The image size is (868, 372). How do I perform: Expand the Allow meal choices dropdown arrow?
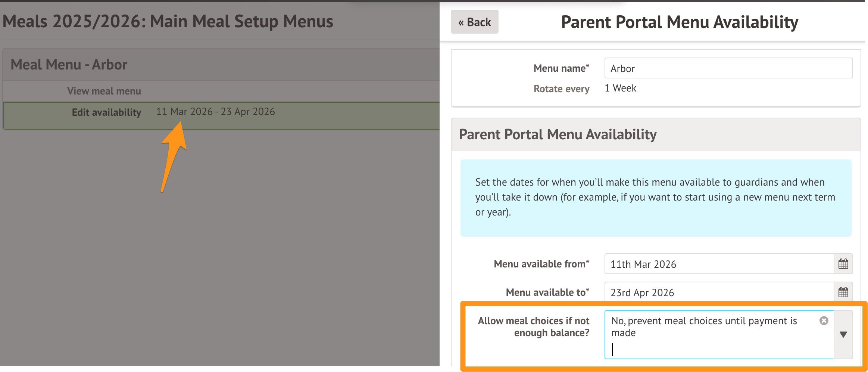pyautogui.click(x=843, y=334)
